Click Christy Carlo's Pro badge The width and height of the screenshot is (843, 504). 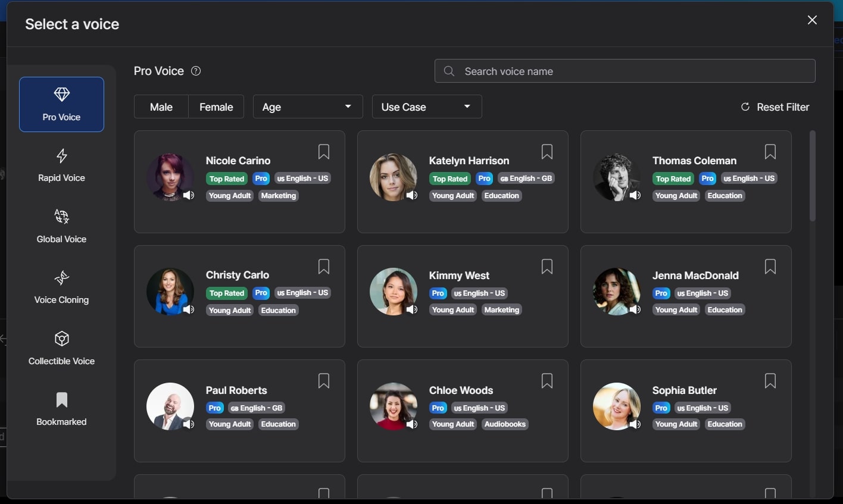click(261, 293)
